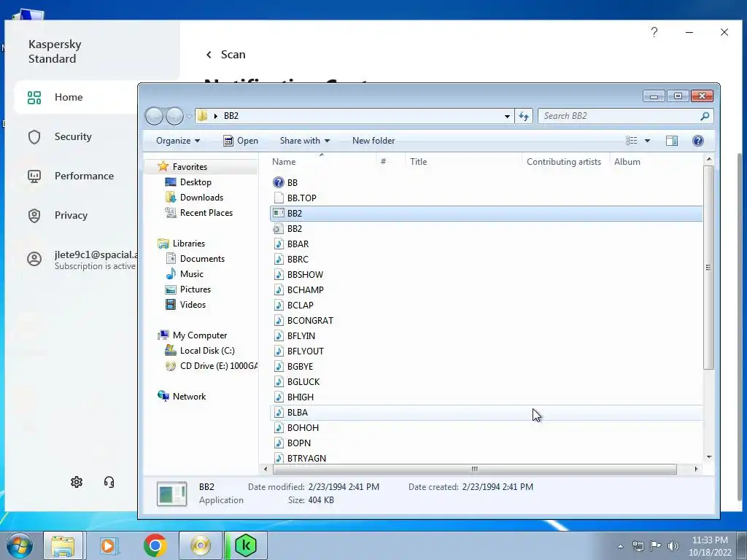The width and height of the screenshot is (747, 560).
Task: Sort by Contributing artists column
Action: tap(565, 162)
